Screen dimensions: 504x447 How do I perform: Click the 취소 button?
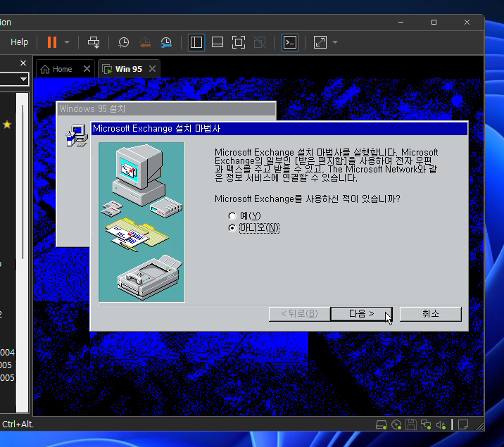(x=430, y=314)
